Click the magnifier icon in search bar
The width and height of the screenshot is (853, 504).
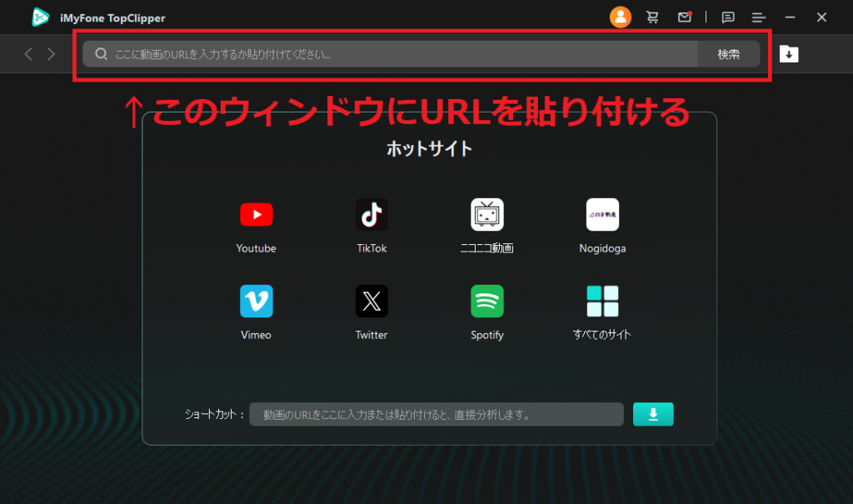point(101,54)
